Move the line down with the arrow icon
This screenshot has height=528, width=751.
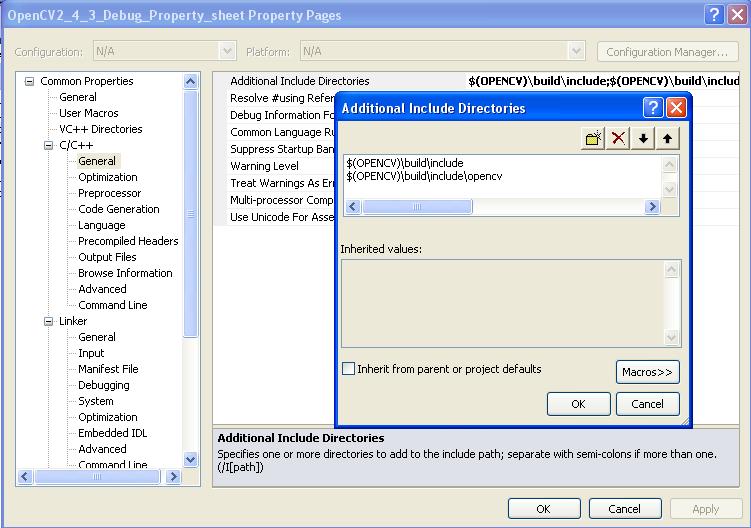click(643, 138)
